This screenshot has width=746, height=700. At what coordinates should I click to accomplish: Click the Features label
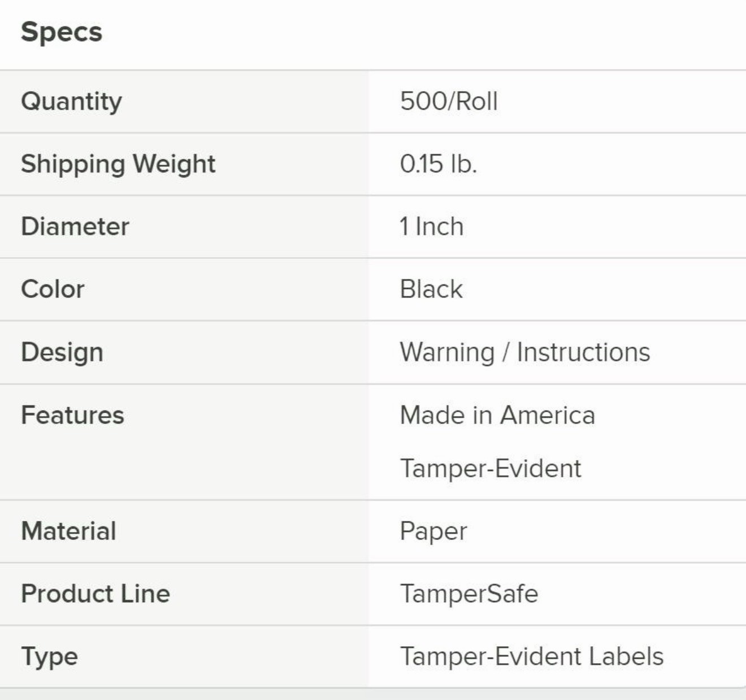(x=72, y=415)
